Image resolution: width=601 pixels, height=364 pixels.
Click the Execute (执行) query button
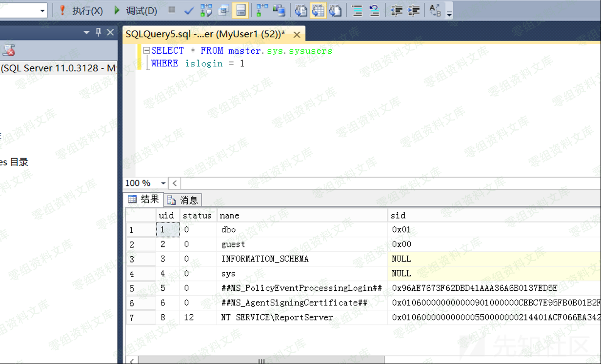click(x=81, y=11)
